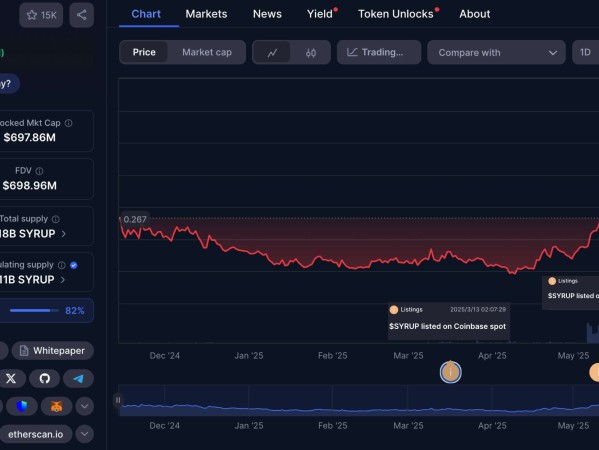Open the share icon button
The image size is (599, 450).
81,15
